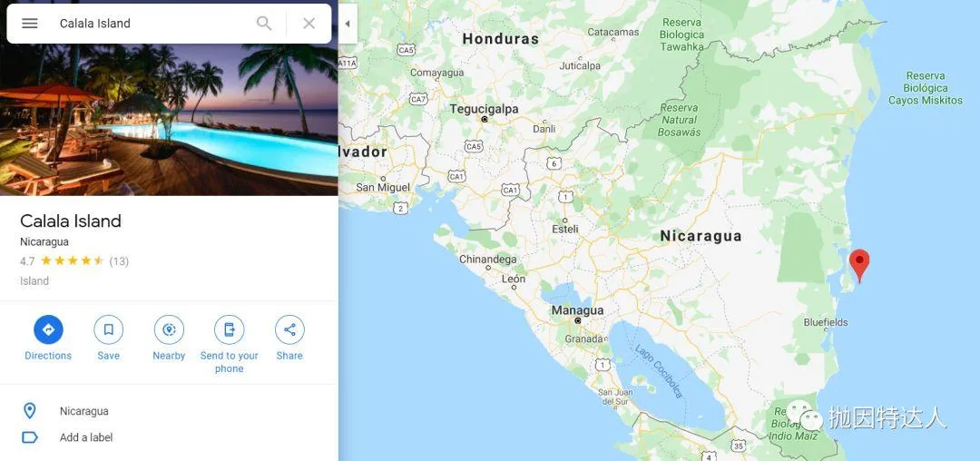
Task: Search Nearby places icon
Action: click(x=169, y=329)
